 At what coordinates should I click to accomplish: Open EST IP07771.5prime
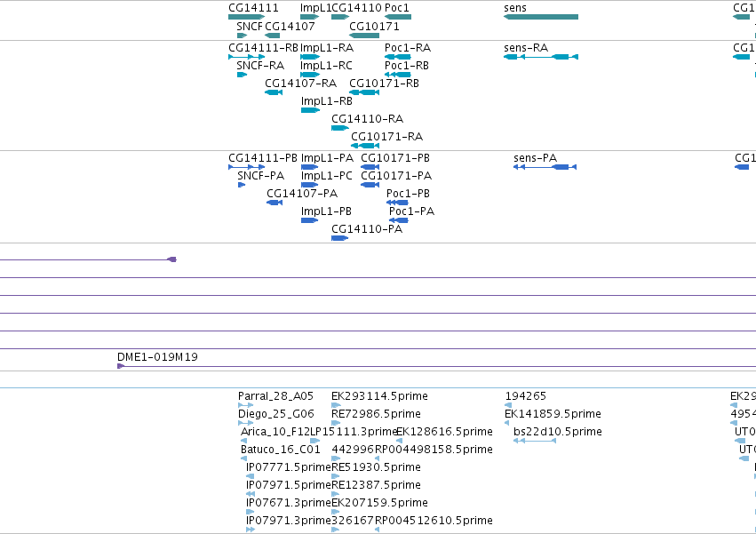(250, 477)
